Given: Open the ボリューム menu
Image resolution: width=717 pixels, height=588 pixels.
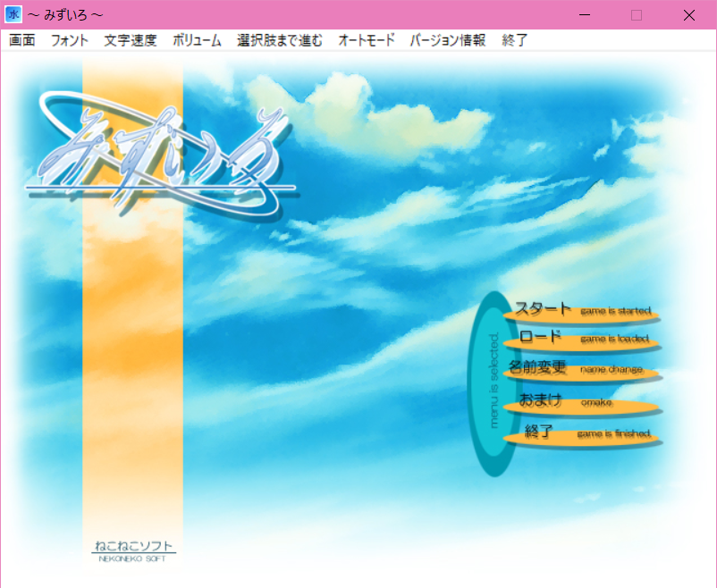Looking at the screenshot, I should click(x=197, y=41).
